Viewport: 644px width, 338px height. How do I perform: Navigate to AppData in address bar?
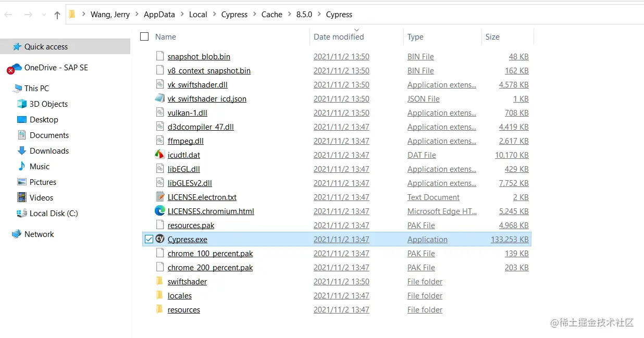(159, 15)
